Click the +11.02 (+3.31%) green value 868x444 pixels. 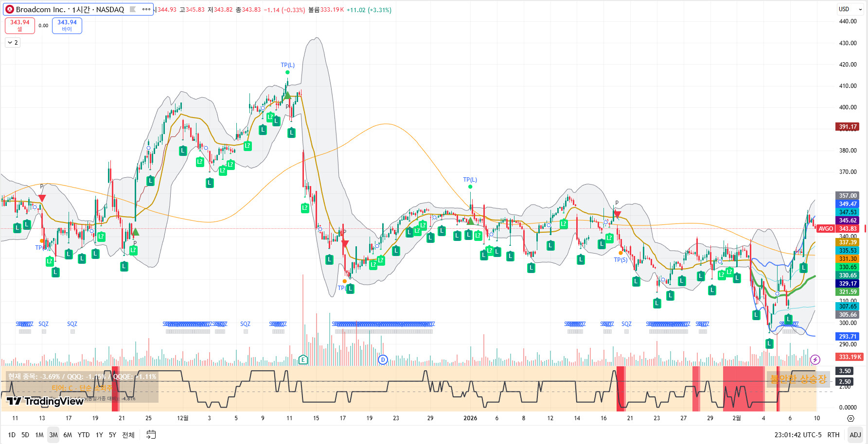coord(369,10)
